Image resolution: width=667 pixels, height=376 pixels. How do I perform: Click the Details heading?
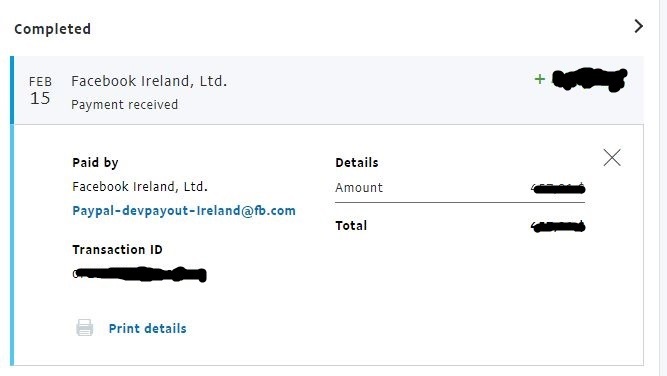(356, 162)
